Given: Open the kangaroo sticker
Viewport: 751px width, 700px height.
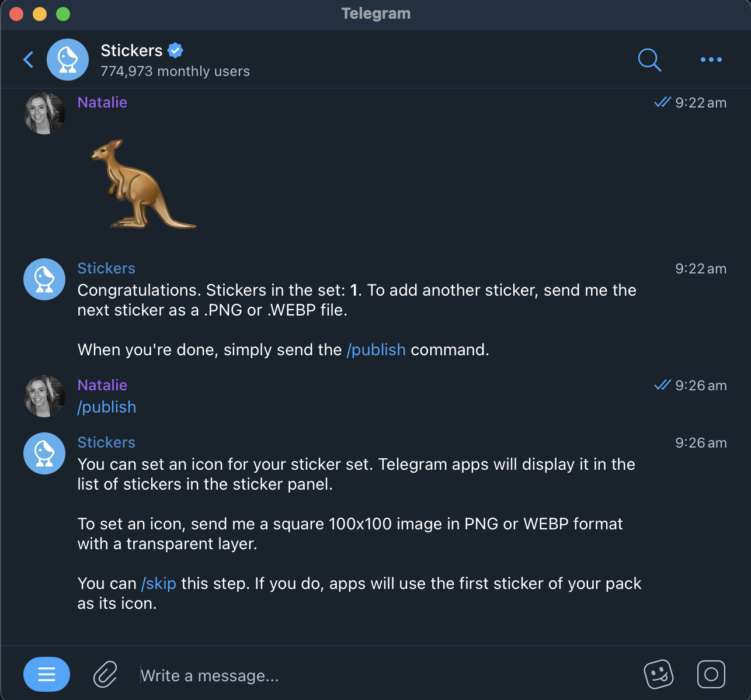Looking at the screenshot, I should [142, 184].
